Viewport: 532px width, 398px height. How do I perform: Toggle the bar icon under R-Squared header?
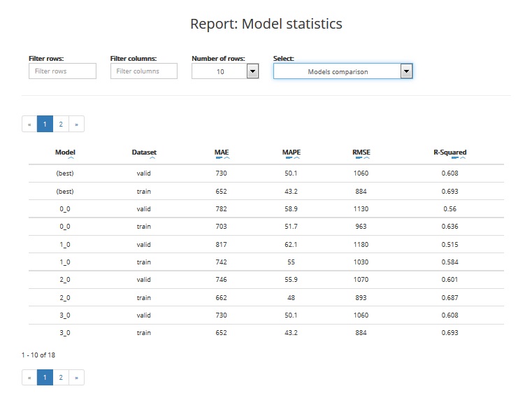(454, 159)
